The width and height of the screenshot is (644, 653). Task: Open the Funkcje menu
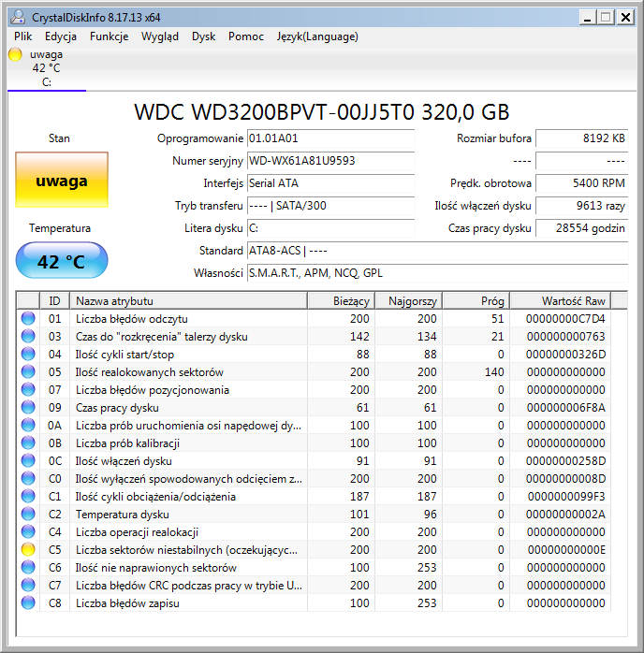(109, 36)
